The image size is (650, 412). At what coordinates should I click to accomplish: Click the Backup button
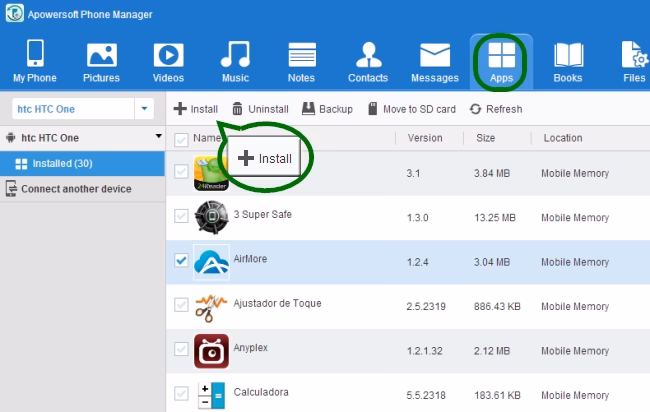point(327,109)
